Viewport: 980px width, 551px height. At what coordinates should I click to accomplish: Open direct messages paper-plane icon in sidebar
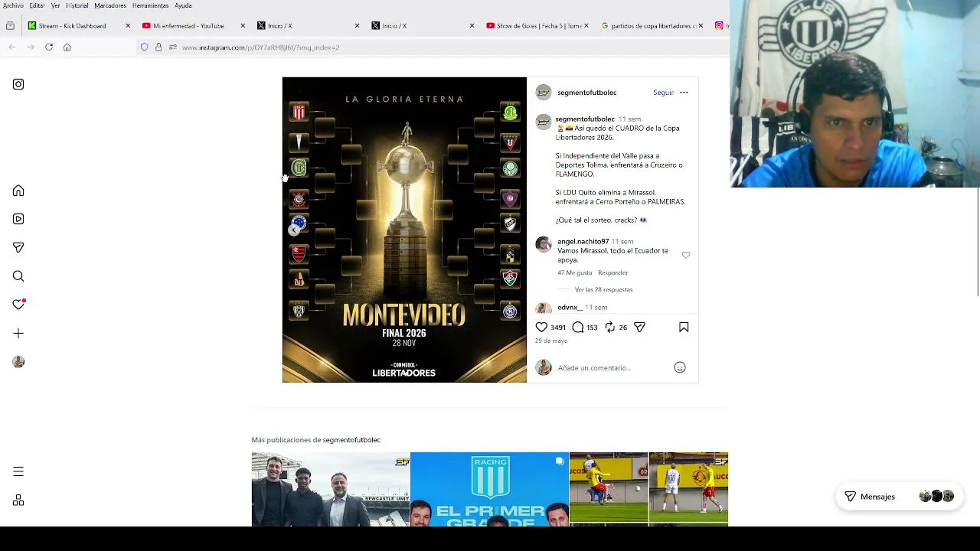[x=18, y=247]
